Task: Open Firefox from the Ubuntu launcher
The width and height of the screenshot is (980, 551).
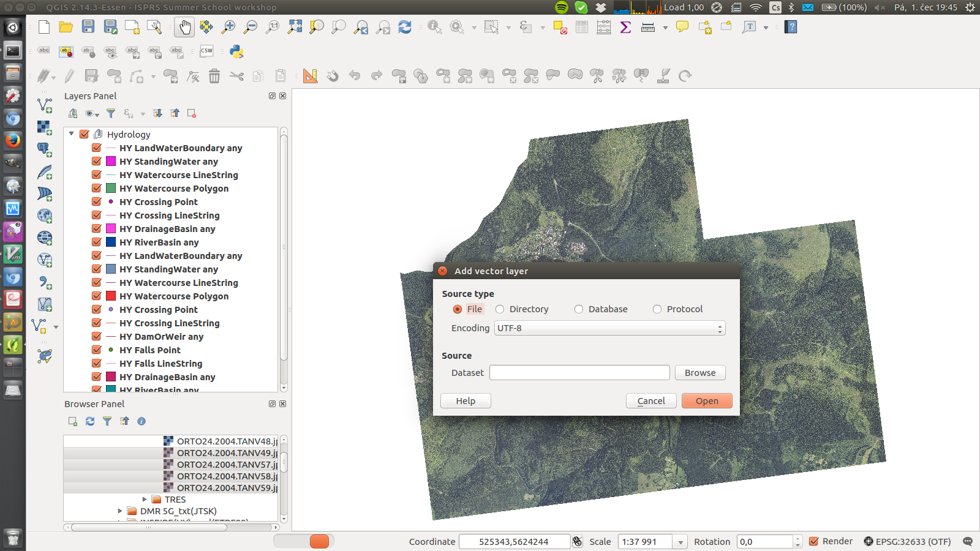Action: coord(13,140)
